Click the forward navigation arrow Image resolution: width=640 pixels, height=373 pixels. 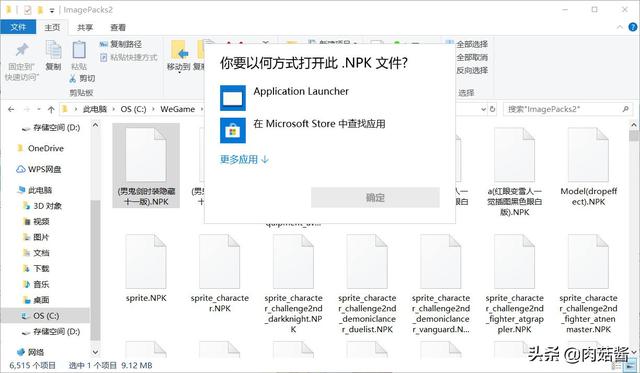pyautogui.click(x=27, y=109)
